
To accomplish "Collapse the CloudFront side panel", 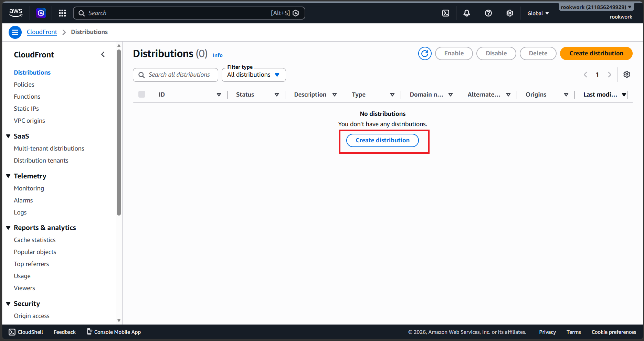I will [x=103, y=54].
